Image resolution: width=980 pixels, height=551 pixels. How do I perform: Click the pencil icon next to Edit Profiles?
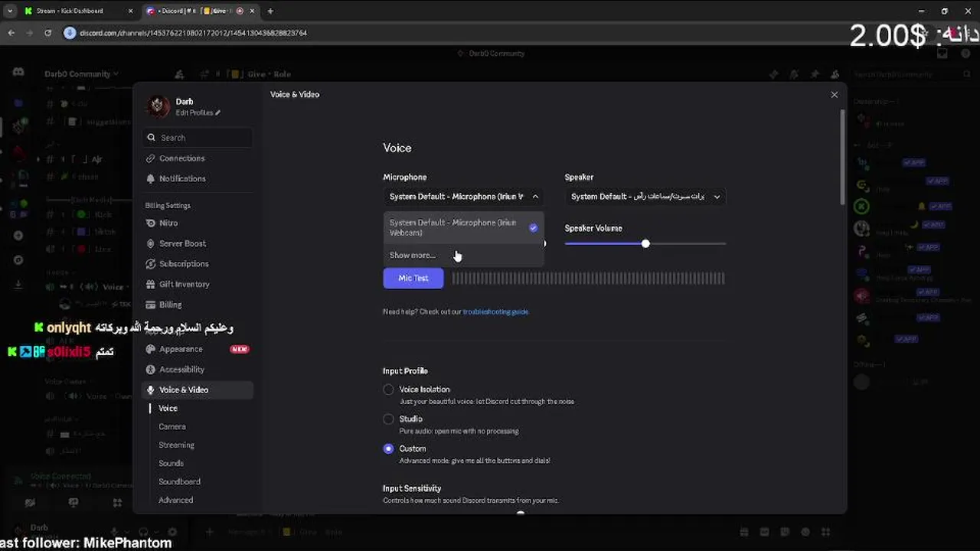tap(217, 113)
